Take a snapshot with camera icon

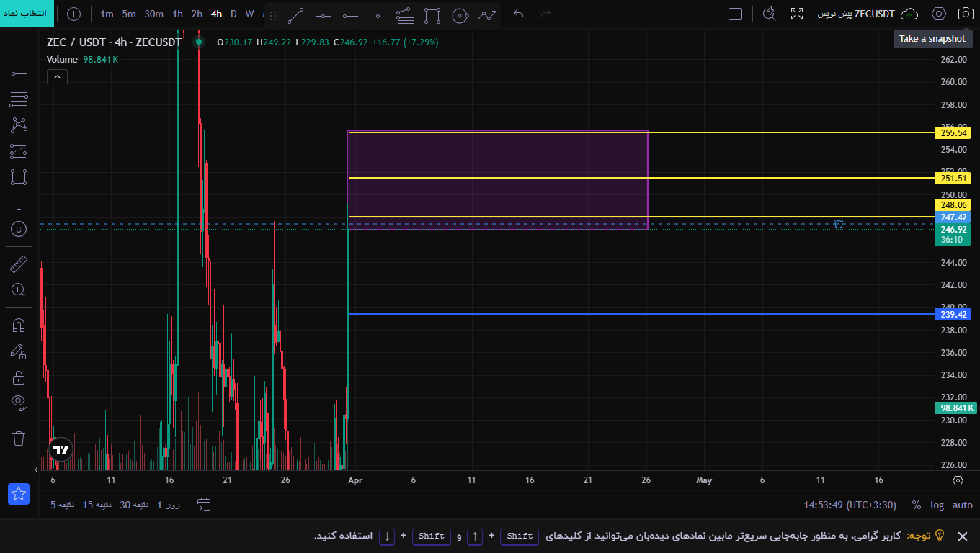click(966, 14)
